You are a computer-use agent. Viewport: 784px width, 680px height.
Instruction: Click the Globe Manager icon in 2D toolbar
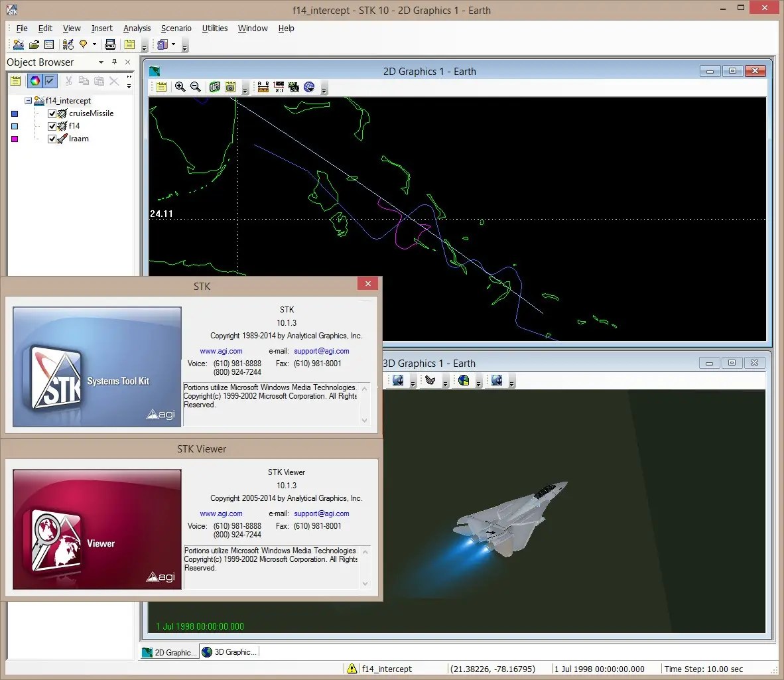coord(310,87)
